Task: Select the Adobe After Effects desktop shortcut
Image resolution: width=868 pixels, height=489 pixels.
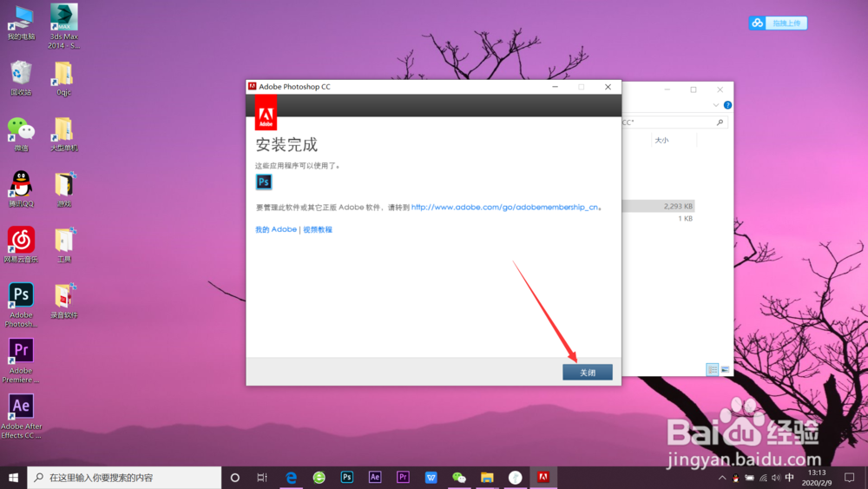Action: tap(21, 416)
